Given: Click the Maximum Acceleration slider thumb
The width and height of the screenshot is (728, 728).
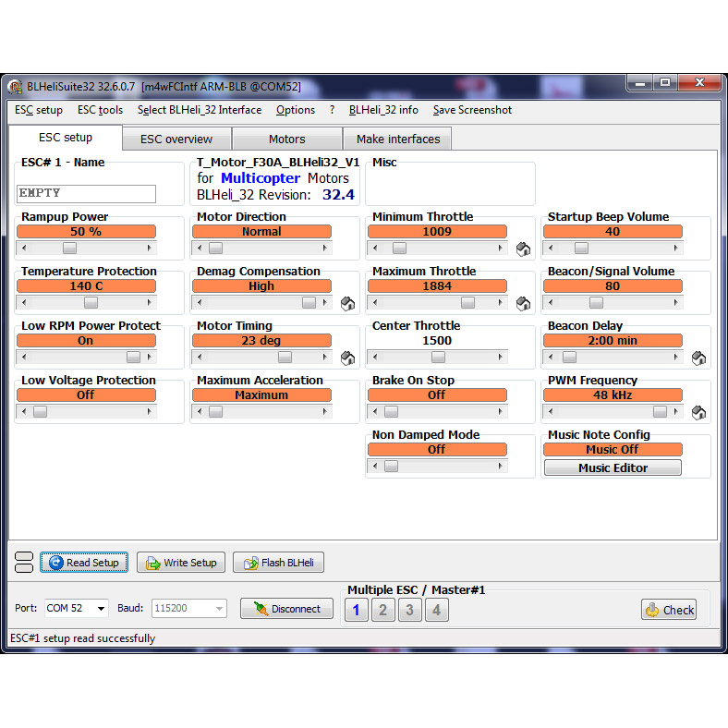Looking at the screenshot, I should pos(216,411).
